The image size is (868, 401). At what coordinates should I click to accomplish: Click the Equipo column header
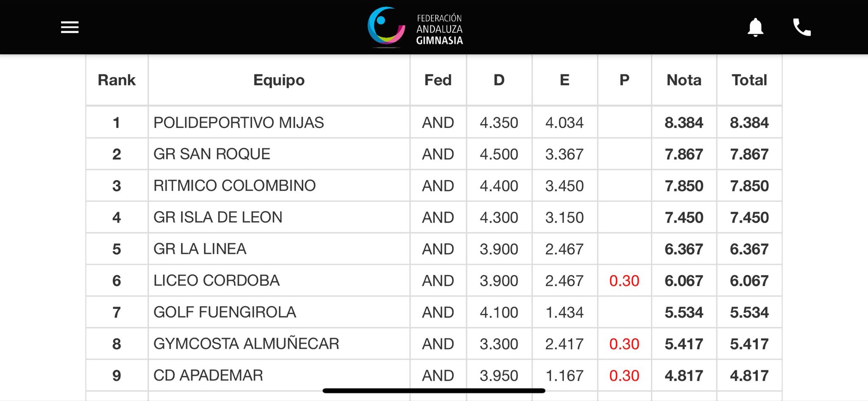click(x=279, y=80)
